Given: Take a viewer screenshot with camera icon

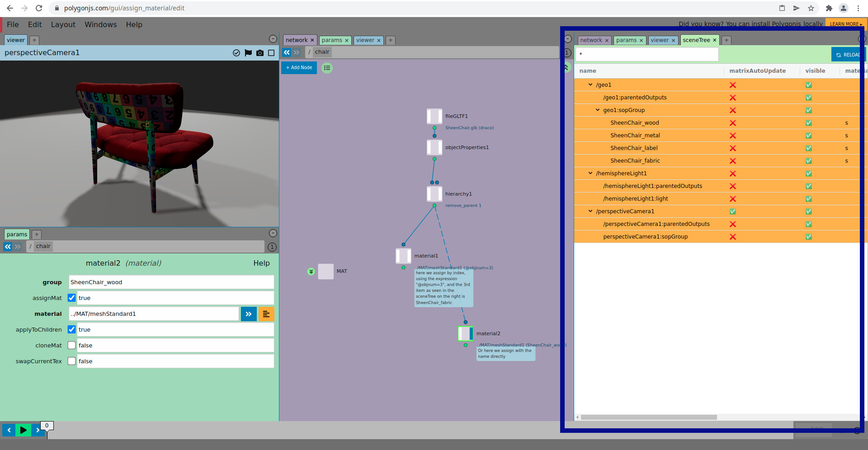Looking at the screenshot, I should (260, 53).
